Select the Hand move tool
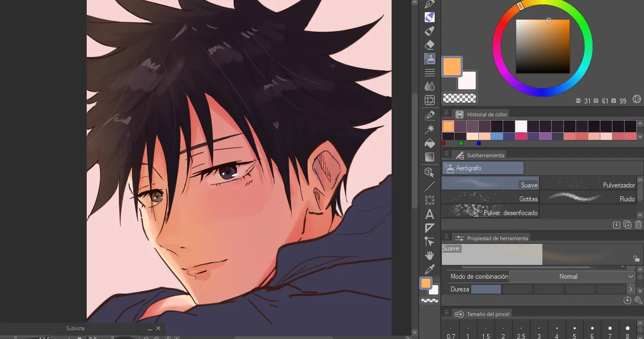Viewport: 644px width, 339px height. [x=430, y=255]
